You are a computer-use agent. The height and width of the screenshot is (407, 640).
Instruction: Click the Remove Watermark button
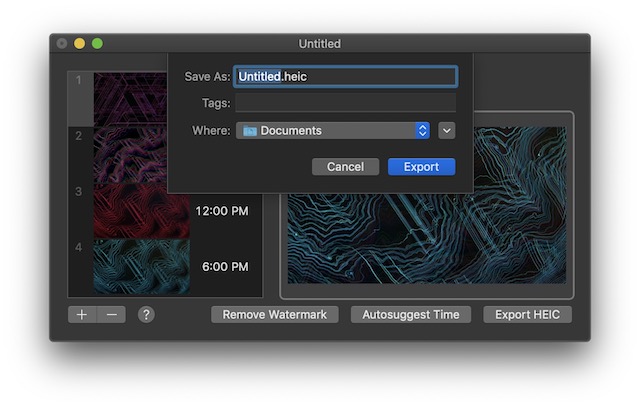275,315
